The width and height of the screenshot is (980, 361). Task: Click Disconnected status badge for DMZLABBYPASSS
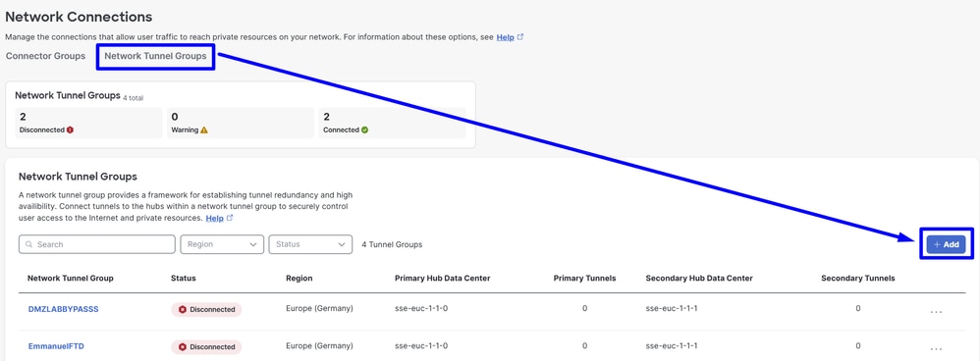coord(206,310)
